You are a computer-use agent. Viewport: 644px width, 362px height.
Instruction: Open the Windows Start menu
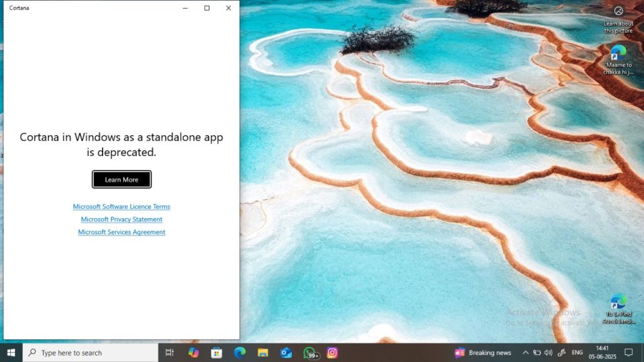[x=11, y=353]
